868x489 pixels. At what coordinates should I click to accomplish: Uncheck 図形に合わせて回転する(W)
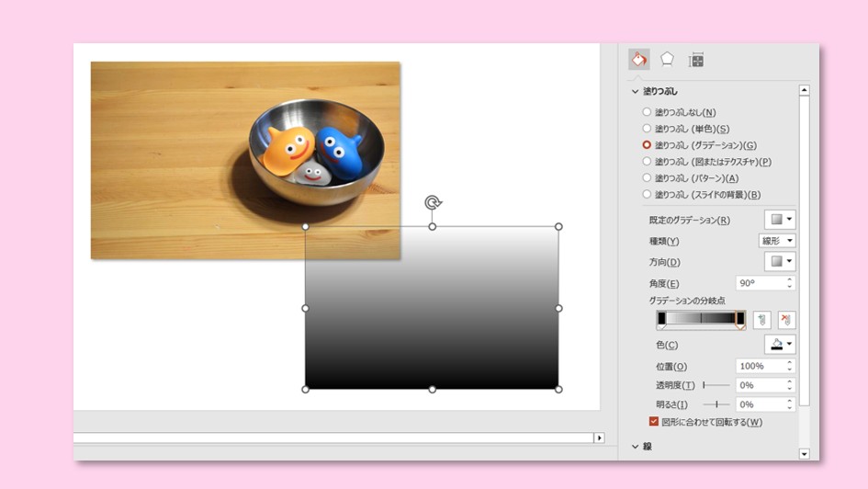(x=654, y=421)
